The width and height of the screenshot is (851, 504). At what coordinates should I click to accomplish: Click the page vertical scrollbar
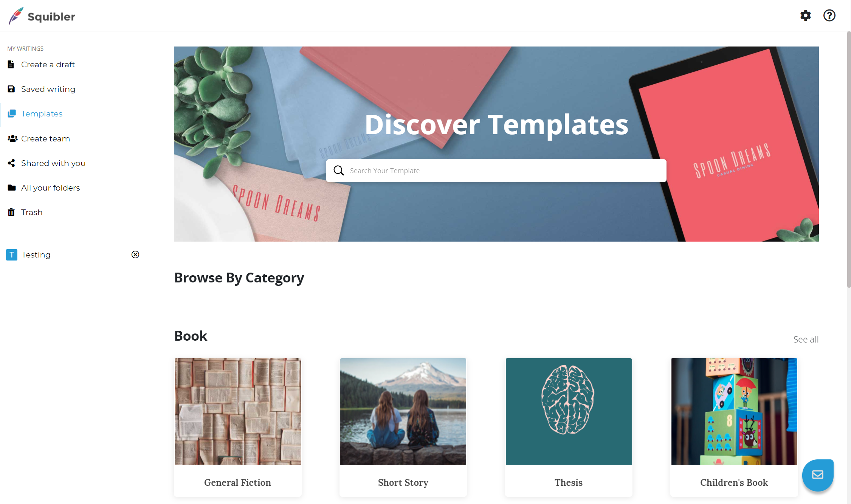(x=849, y=159)
